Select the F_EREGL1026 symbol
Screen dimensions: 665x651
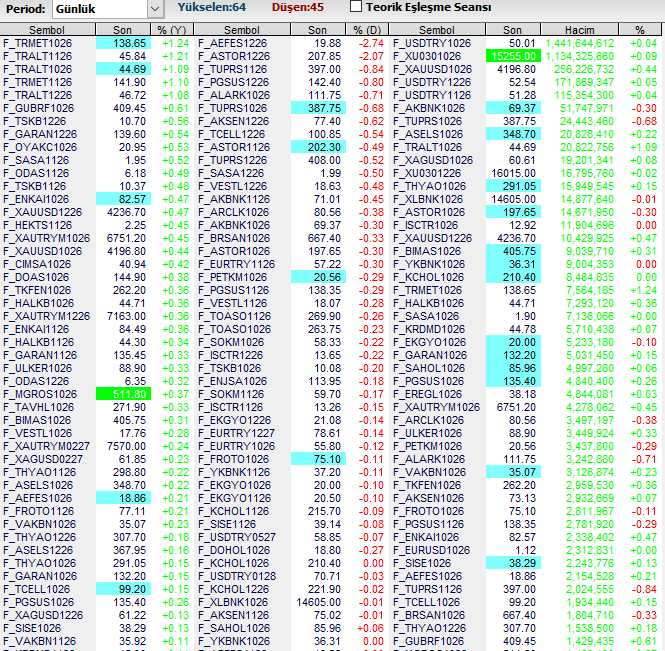[428, 394]
